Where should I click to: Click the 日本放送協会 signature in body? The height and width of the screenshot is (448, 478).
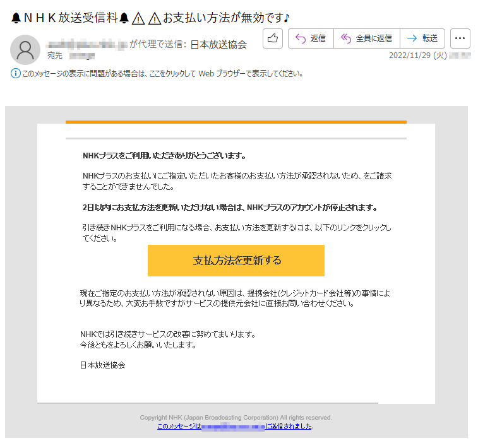(103, 365)
